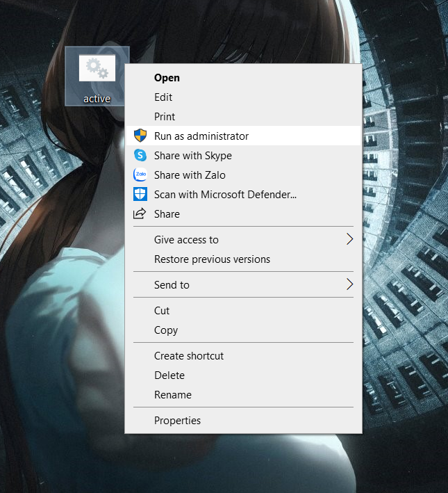Image resolution: width=448 pixels, height=493 pixels.
Task: Click the Zalo icon in the context menu
Action: pyautogui.click(x=140, y=175)
